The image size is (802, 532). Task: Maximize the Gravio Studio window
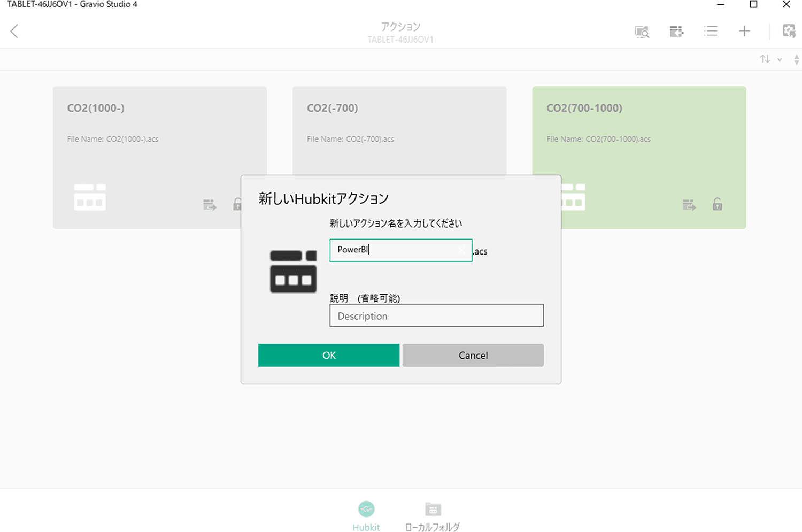click(x=753, y=5)
